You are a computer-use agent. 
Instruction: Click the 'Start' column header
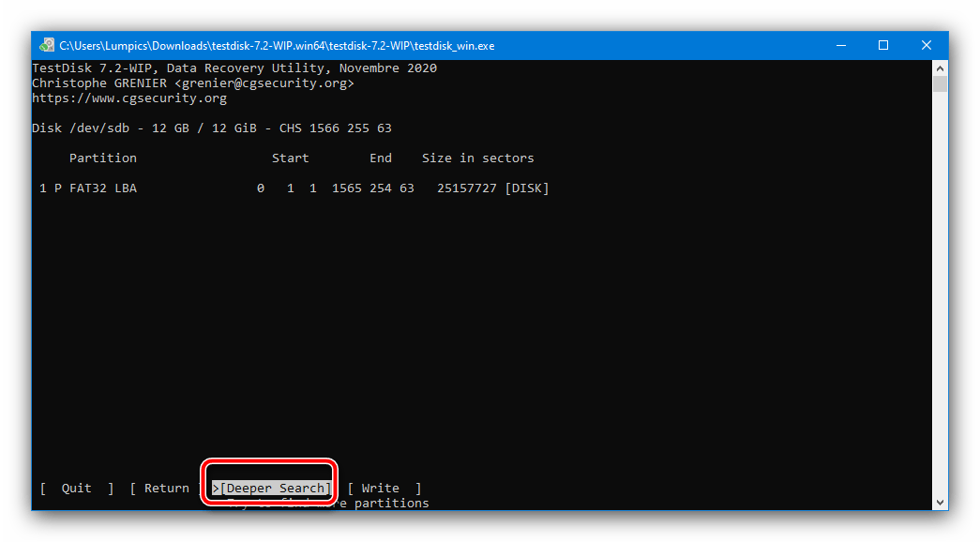coord(290,158)
